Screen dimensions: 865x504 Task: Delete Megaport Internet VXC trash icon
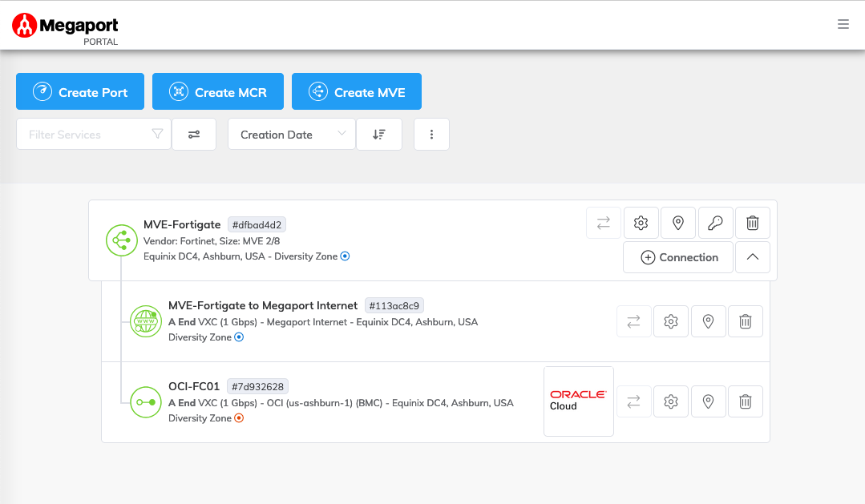coord(746,321)
